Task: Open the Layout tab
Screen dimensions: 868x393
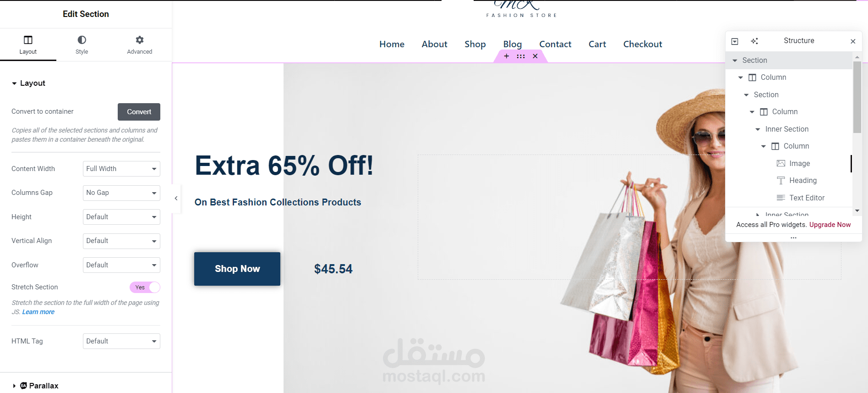Action: [28, 44]
